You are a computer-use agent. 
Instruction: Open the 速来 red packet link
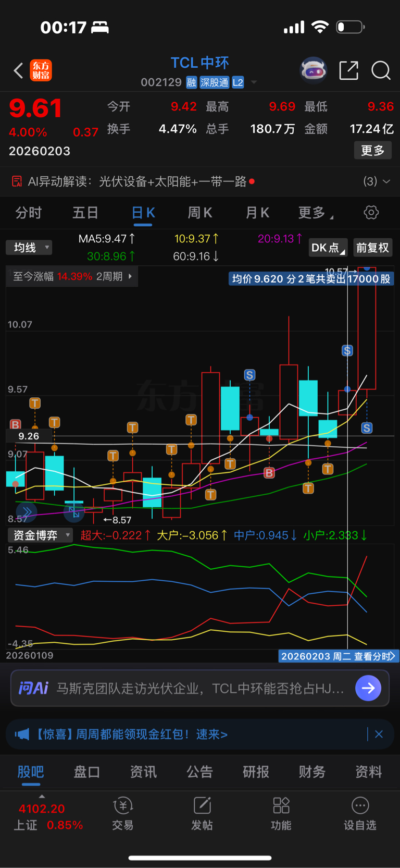211,735
